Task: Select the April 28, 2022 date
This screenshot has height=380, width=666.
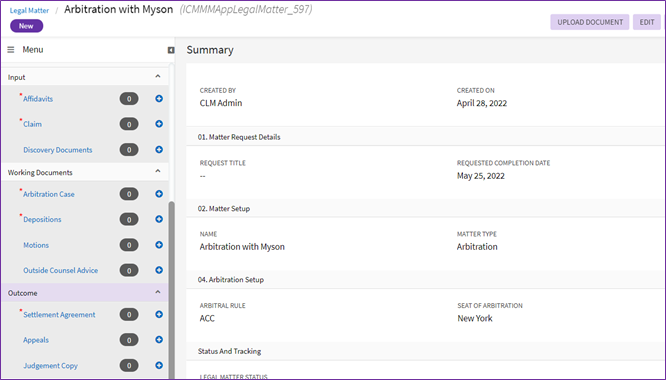Action: [482, 103]
